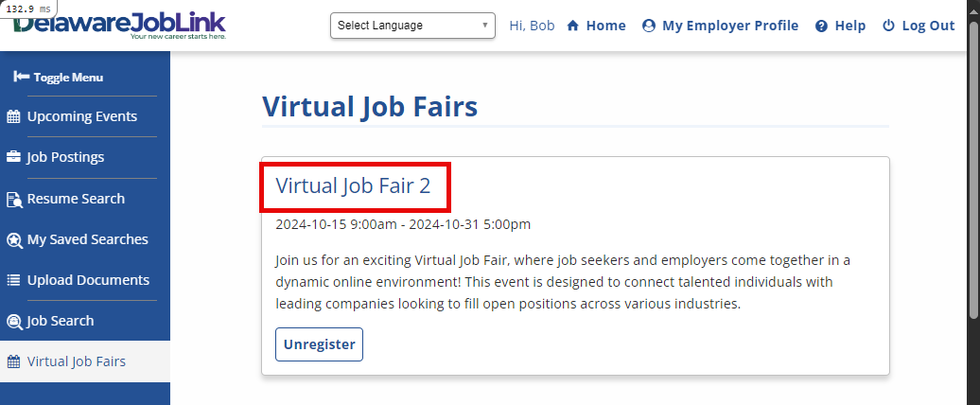Click the Upload Documents list icon
980x405 pixels.
(14, 281)
